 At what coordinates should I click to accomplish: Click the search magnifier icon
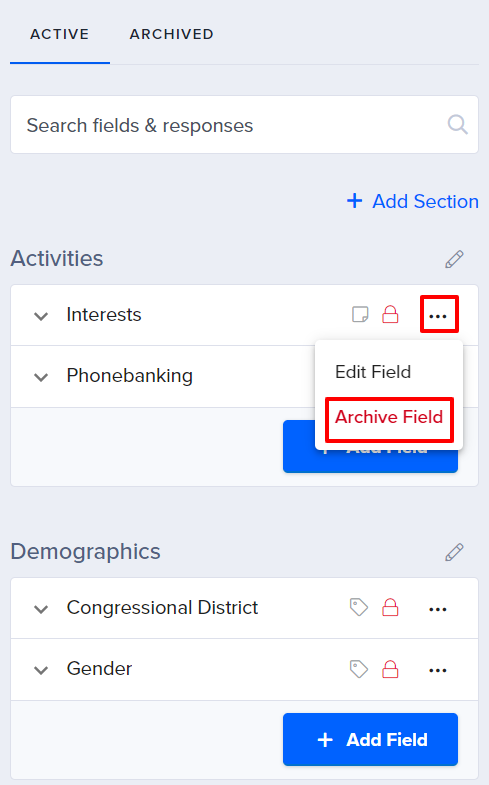(457, 125)
